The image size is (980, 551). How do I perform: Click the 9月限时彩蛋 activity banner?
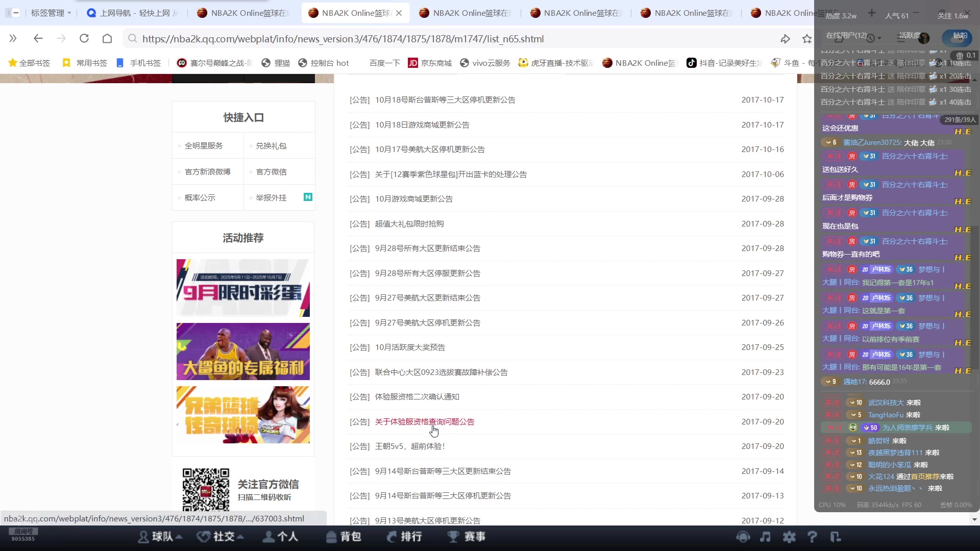(x=242, y=288)
